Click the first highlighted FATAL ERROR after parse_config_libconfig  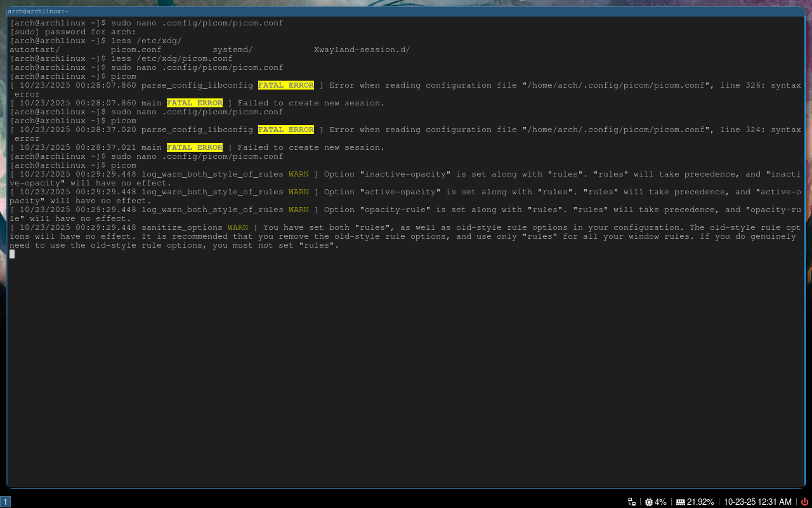(x=286, y=85)
